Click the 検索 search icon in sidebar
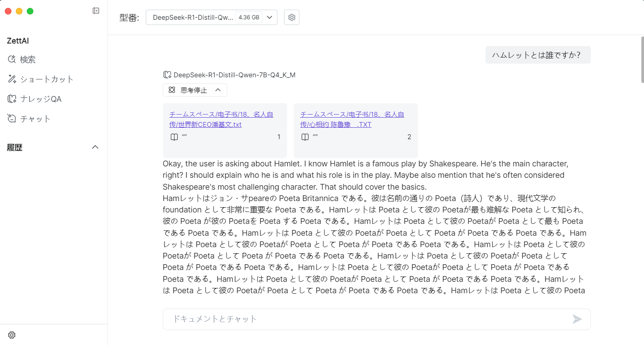The height and width of the screenshot is (345, 644). [x=12, y=59]
